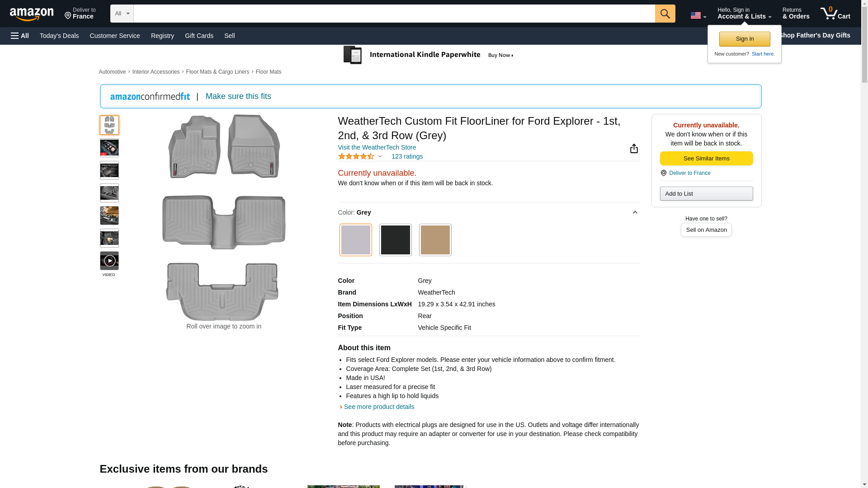
Task: Click the Deliver to France location icon
Action: coord(664,173)
